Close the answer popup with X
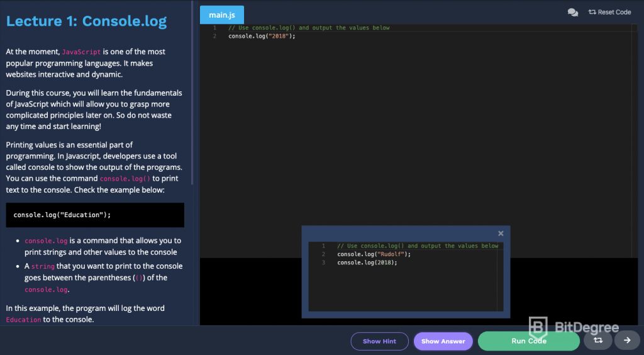This screenshot has width=644, height=355. [501, 234]
